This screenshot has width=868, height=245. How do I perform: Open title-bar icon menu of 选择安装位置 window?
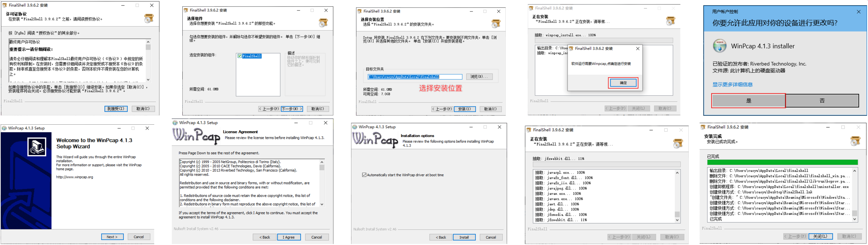tap(360, 12)
